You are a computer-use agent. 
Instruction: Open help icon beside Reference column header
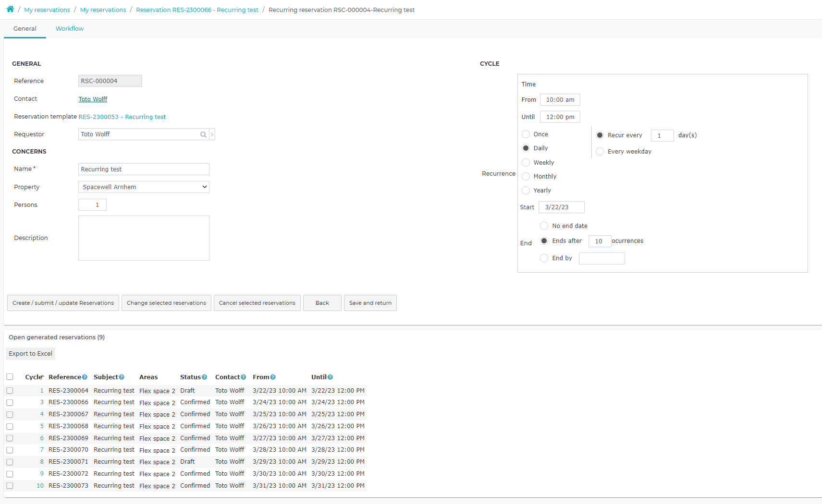[x=85, y=377]
